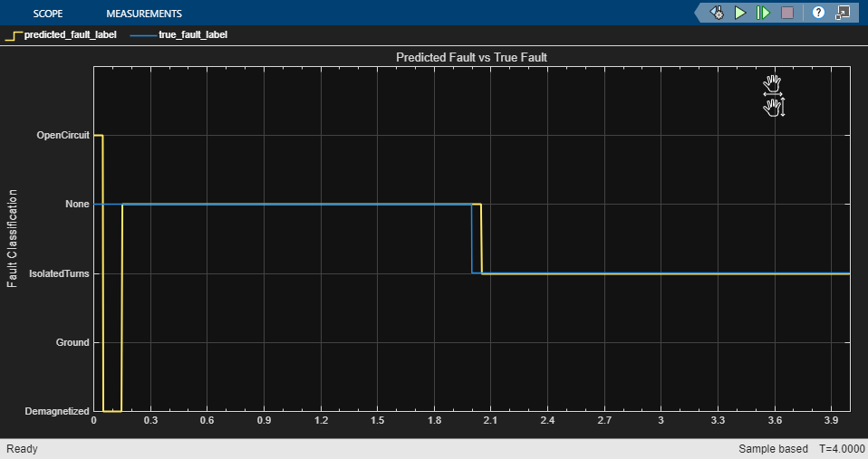Click the plot title 'Predicted Fault vs True Fault'
The height and width of the screenshot is (459, 868).
(471, 57)
